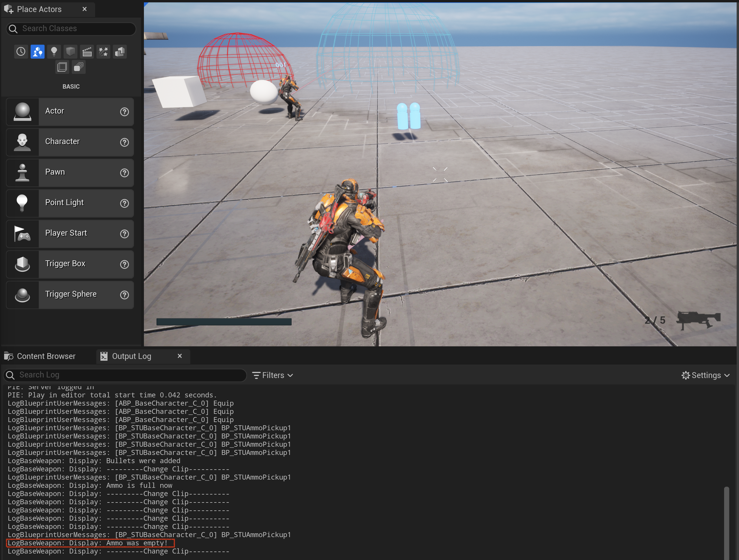Click the Output Log vertical scrollbar
The height and width of the screenshot is (560, 739).
coord(727,523)
